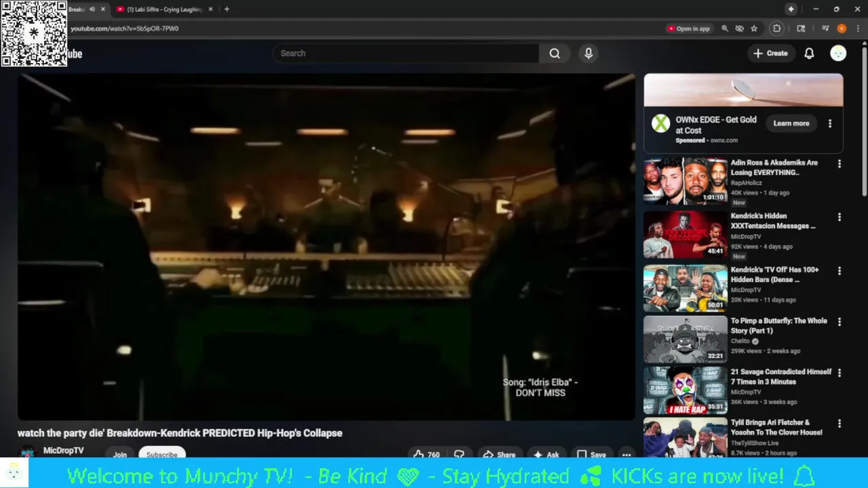
Task: Open options for Adin Ross & Akademiks video
Action: [840, 164]
